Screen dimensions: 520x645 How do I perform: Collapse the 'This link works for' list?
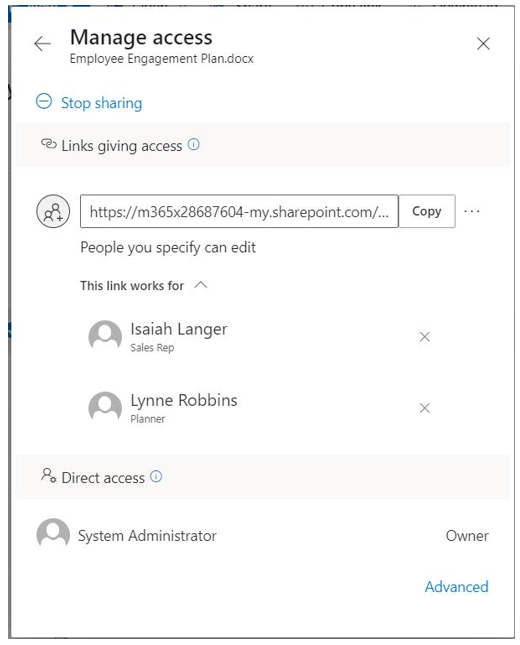201,285
